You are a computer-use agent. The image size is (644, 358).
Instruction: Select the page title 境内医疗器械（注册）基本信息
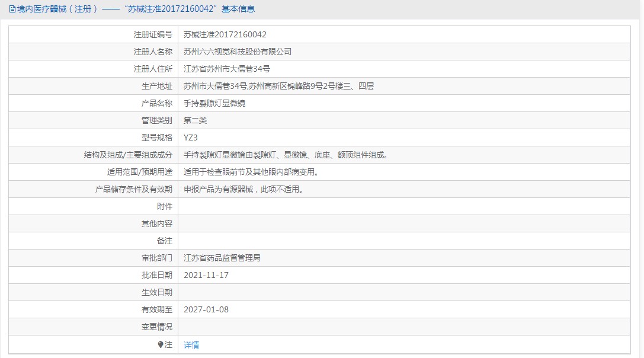132,9
